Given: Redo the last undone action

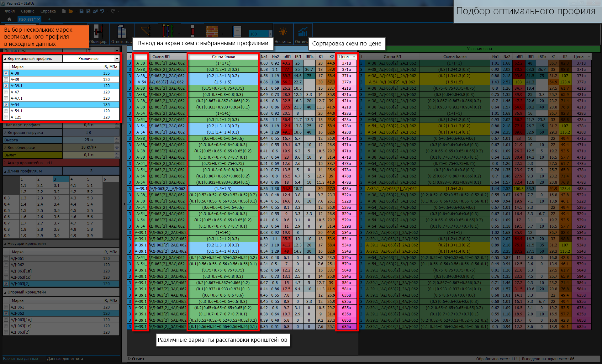Looking at the screenshot, I should (x=113, y=11).
